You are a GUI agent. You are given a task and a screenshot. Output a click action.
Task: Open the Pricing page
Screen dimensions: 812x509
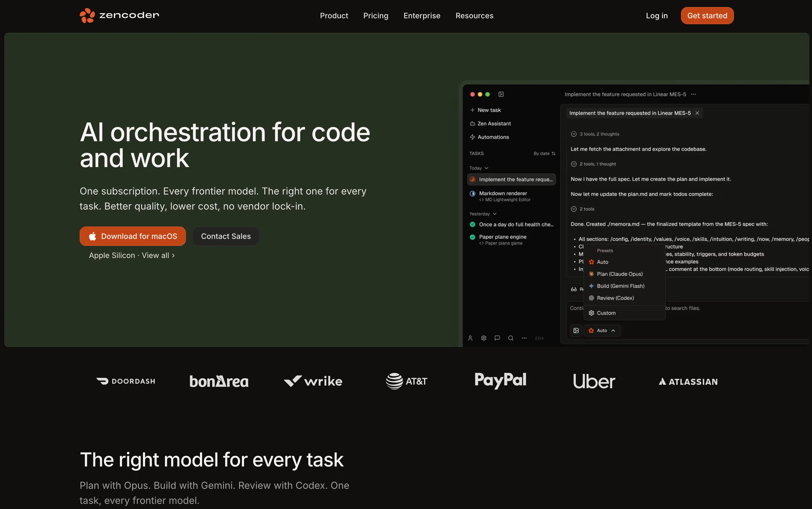pyautogui.click(x=376, y=16)
